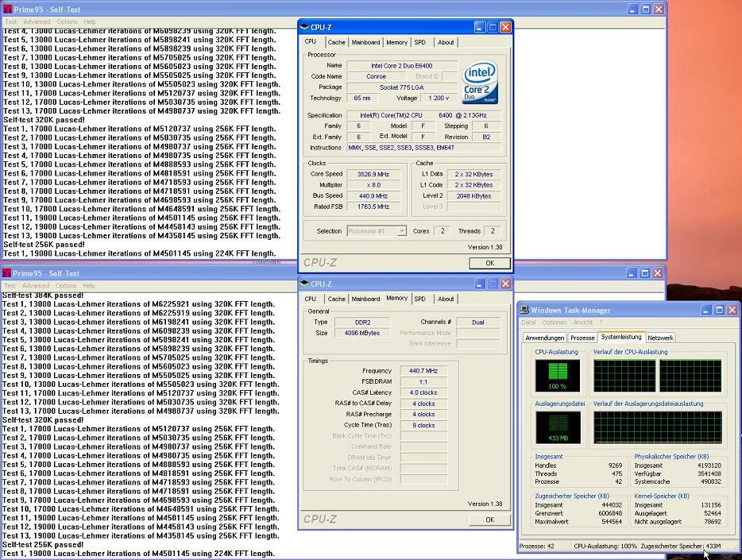Viewport: 742px width, 560px height.
Task: Click the Prime95 icon in top window title
Action: (7, 9)
